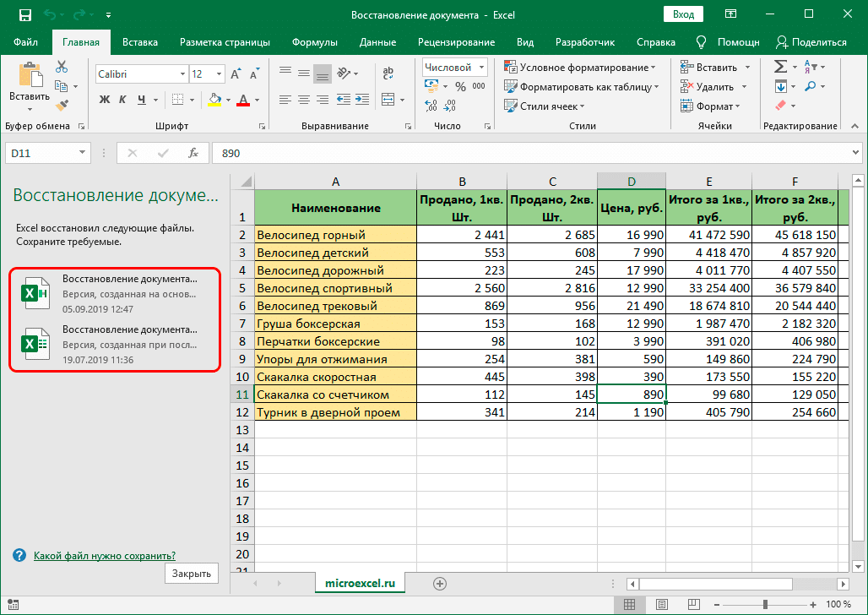
Task: Toggle bold formatting (Ж)
Action: point(104,100)
